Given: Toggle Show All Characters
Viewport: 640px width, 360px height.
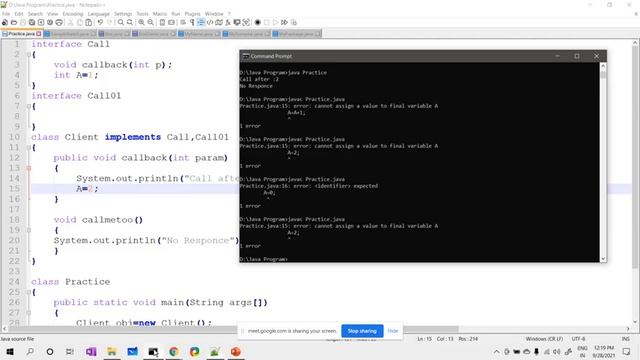Looking at the screenshot, I should point(192,22).
